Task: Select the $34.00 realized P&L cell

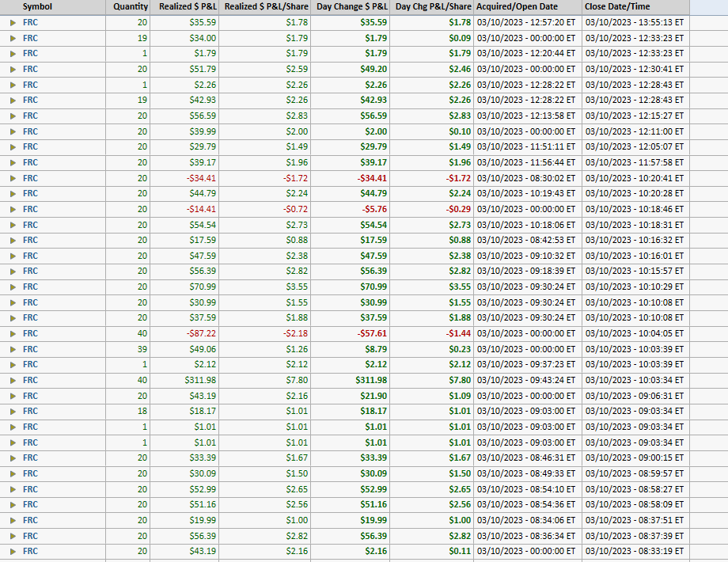Action: pyautogui.click(x=184, y=38)
